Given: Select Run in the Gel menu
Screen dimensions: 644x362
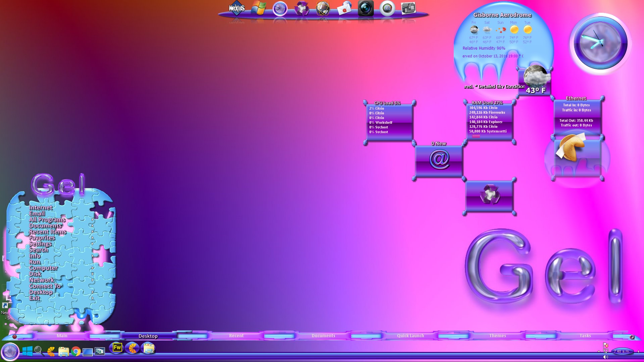Looking at the screenshot, I should (x=35, y=262).
